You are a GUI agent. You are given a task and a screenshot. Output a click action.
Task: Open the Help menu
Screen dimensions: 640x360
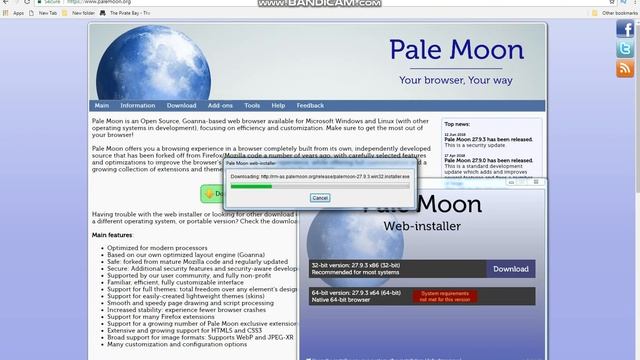point(278,105)
